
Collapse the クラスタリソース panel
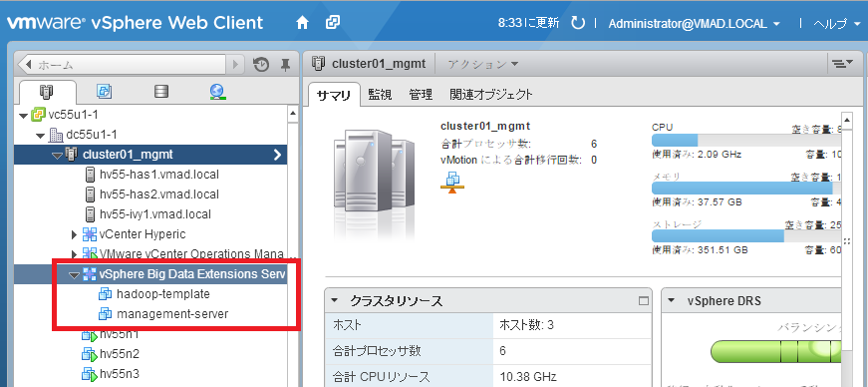click(335, 301)
